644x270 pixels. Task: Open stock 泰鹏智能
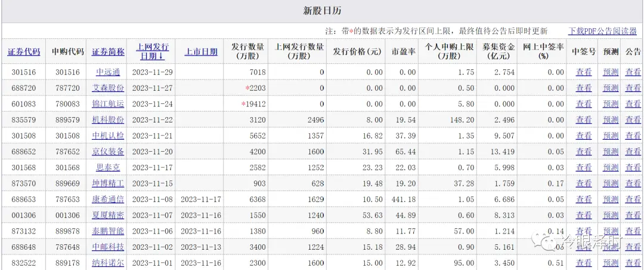coord(108,231)
